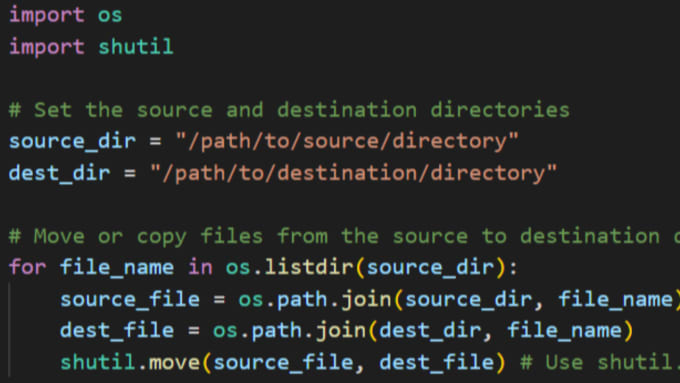Click comment 'Set the source and destination directories'
The width and height of the screenshot is (680, 383).
coord(289,110)
